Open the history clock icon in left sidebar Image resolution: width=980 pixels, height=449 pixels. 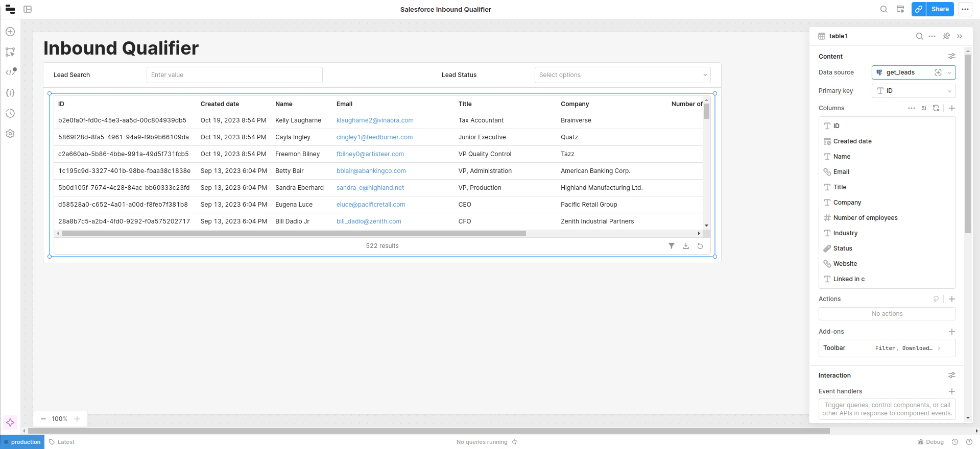[10, 113]
